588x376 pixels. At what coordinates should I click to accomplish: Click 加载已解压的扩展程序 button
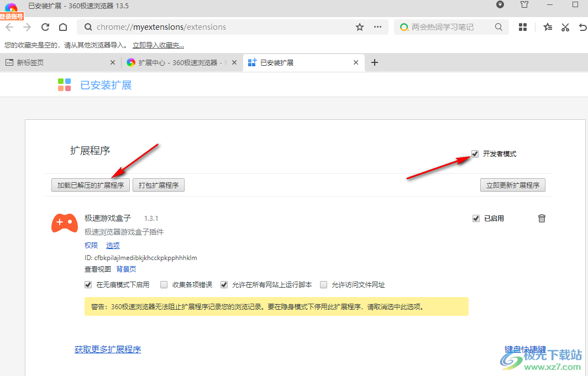point(91,185)
